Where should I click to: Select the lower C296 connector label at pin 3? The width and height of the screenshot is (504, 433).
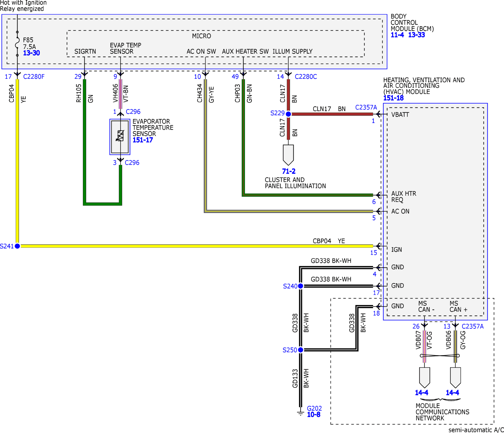coord(132,163)
